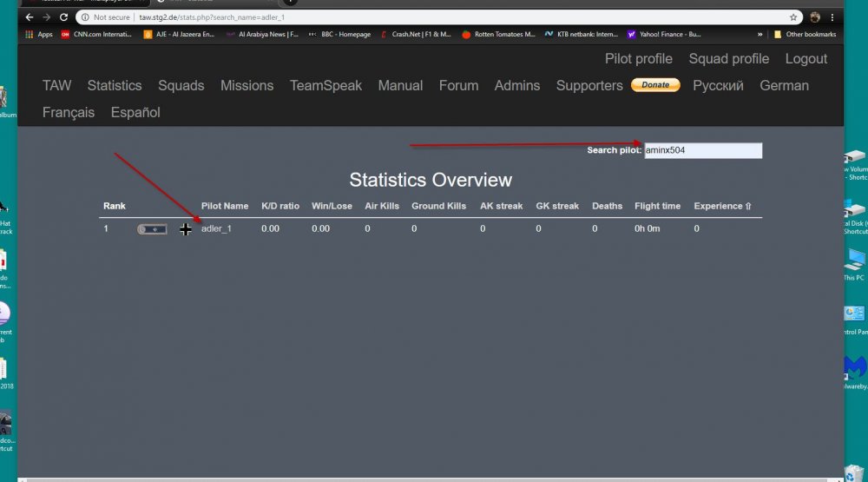The width and height of the screenshot is (868, 482).
Task: Expand hidden bookmarks chevron
Action: (x=760, y=35)
